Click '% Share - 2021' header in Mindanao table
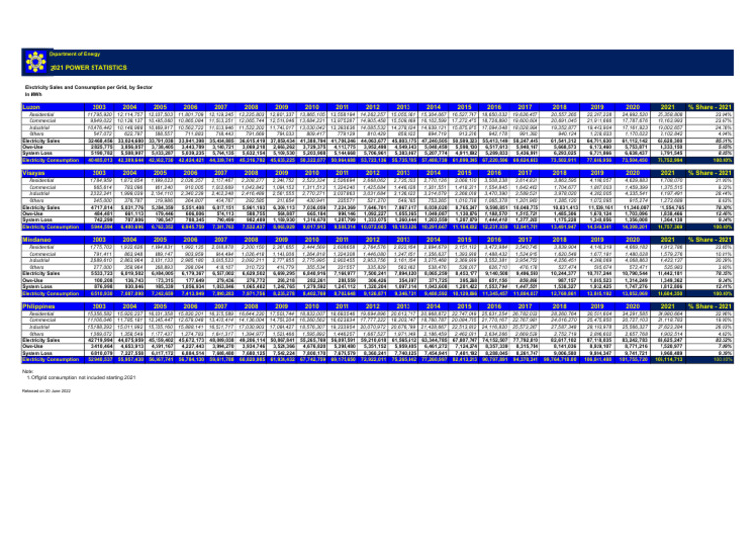Screen dimensions: 756x535 [710, 239]
